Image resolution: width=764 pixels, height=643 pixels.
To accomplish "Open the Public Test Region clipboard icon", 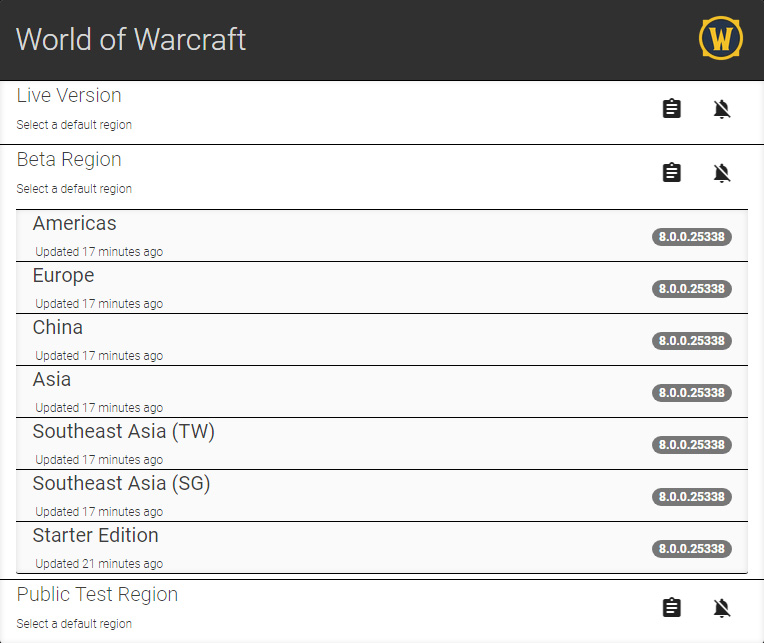I will tap(672, 608).
